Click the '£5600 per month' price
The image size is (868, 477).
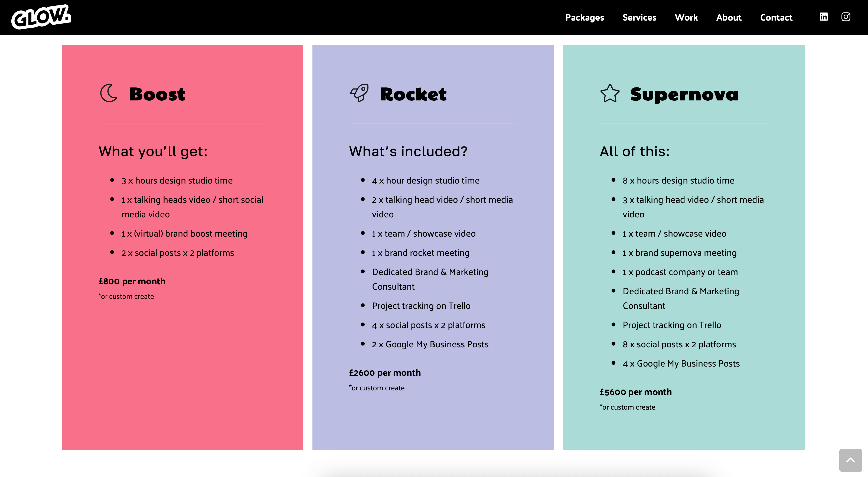pos(635,392)
